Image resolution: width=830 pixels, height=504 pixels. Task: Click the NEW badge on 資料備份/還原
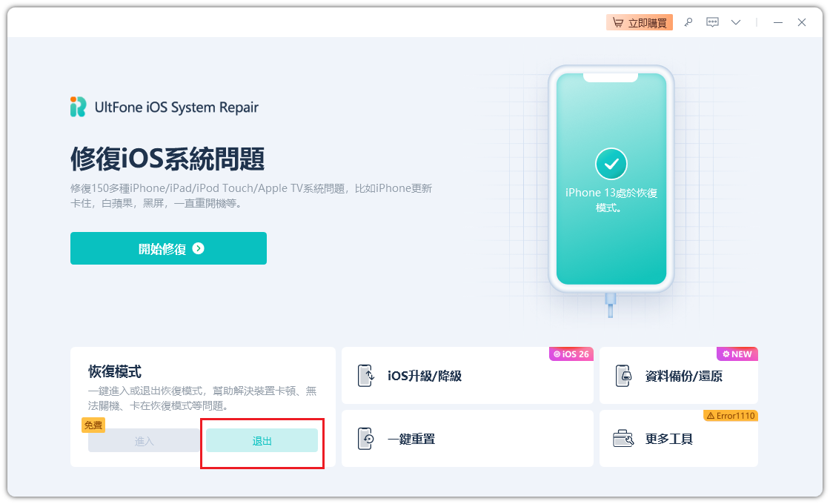pos(737,354)
